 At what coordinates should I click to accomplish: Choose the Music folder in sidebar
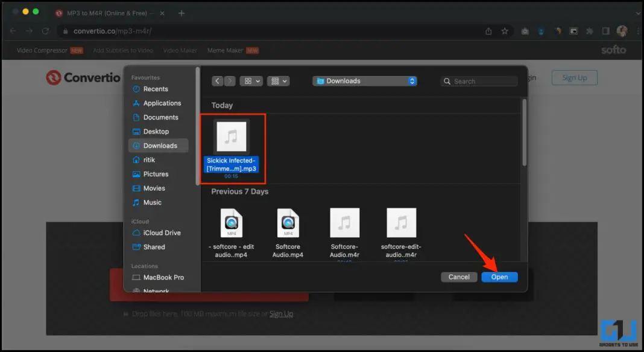click(152, 202)
